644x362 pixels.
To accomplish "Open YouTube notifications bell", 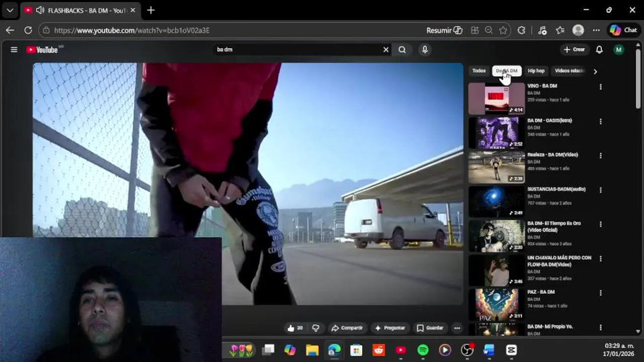I will [x=599, y=50].
